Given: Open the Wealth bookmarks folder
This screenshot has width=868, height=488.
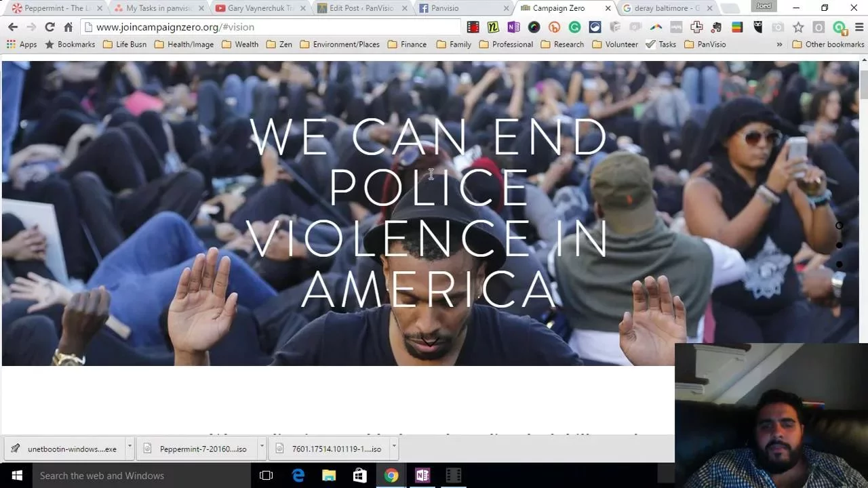Looking at the screenshot, I should pos(240,44).
